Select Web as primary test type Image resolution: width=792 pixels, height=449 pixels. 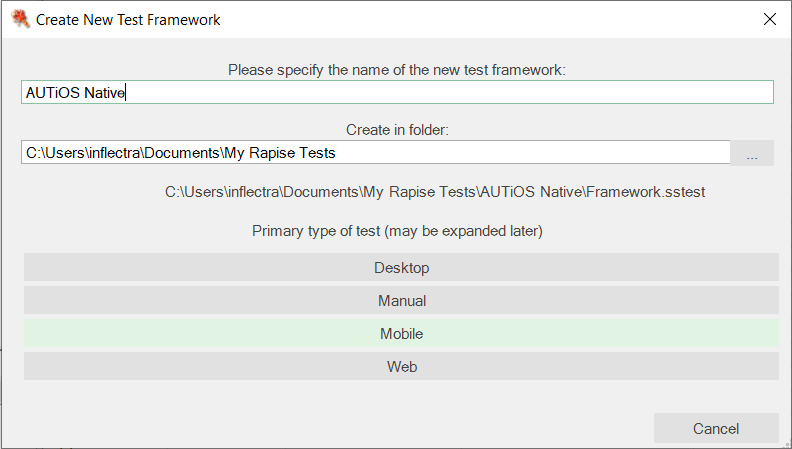coord(401,367)
